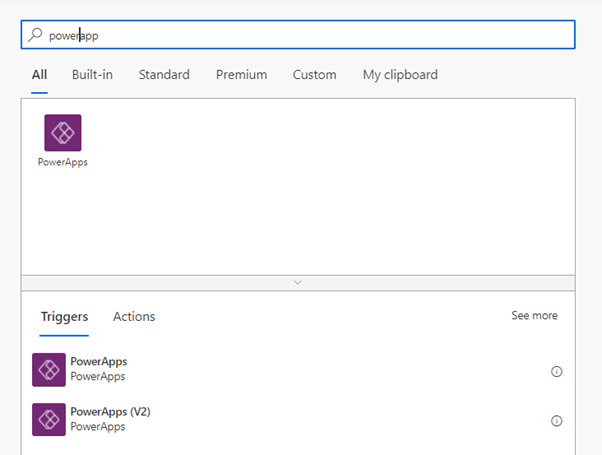The image size is (602, 455).
Task: Click the PowerApps (V2) trigger's purple icon
Action: tap(49, 419)
